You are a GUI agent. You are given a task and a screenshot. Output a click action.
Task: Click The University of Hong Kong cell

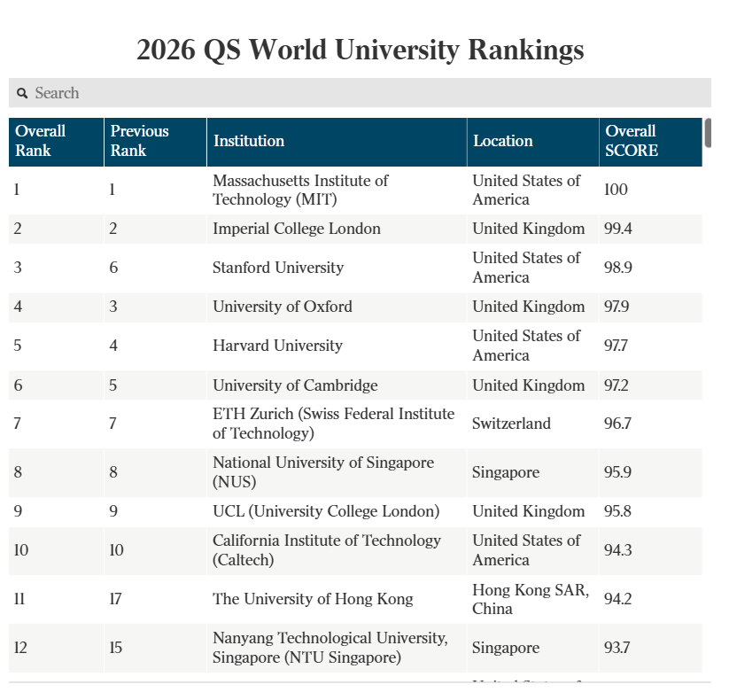[x=312, y=599]
